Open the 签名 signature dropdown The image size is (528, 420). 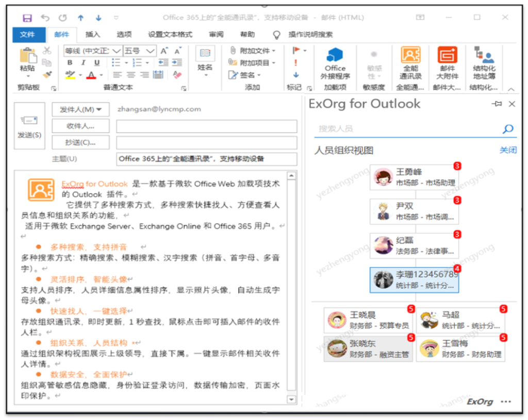(x=245, y=75)
